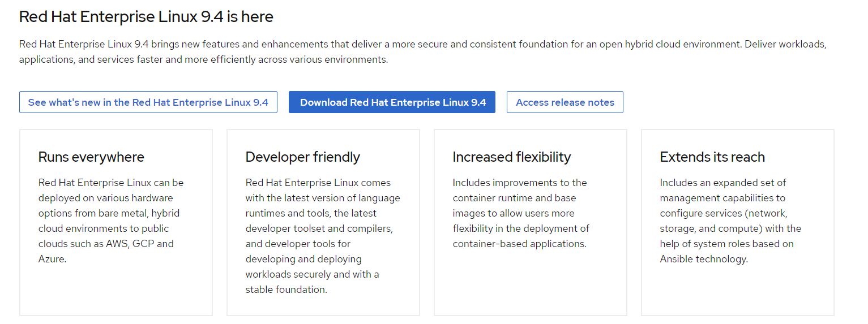Image resolution: width=868 pixels, height=324 pixels.
Task: Click the text container-based applications
Action: (x=519, y=244)
